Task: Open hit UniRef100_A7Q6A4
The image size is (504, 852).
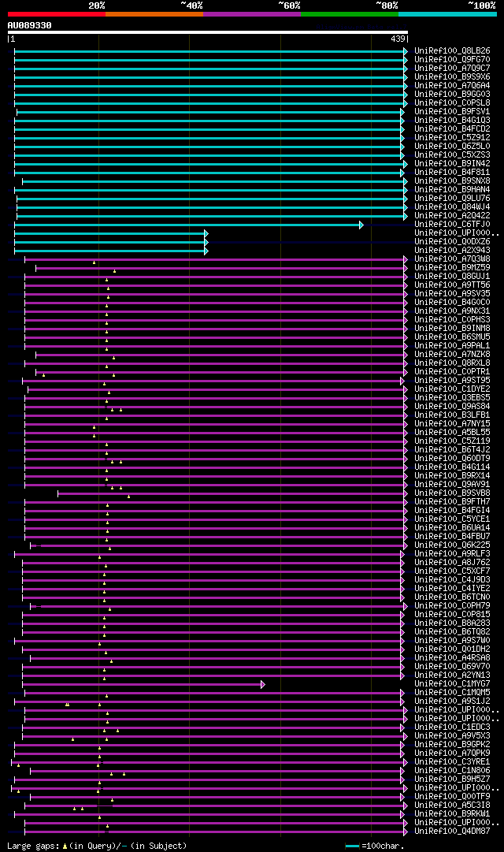Action: point(452,86)
